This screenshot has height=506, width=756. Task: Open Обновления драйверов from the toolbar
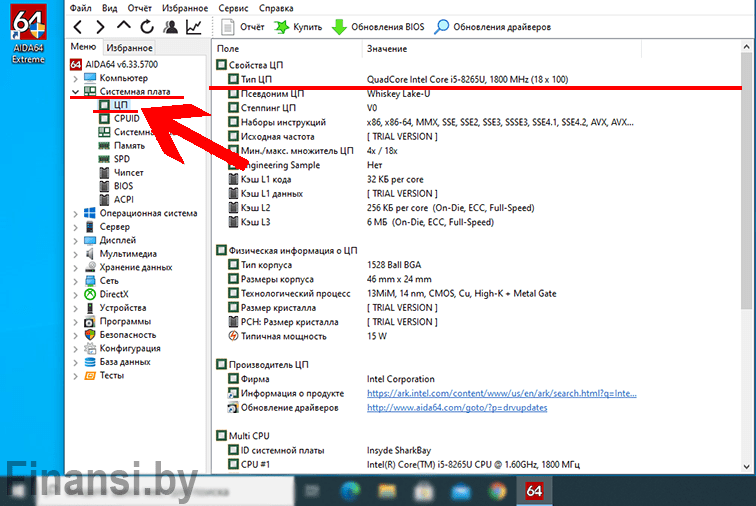point(492,27)
